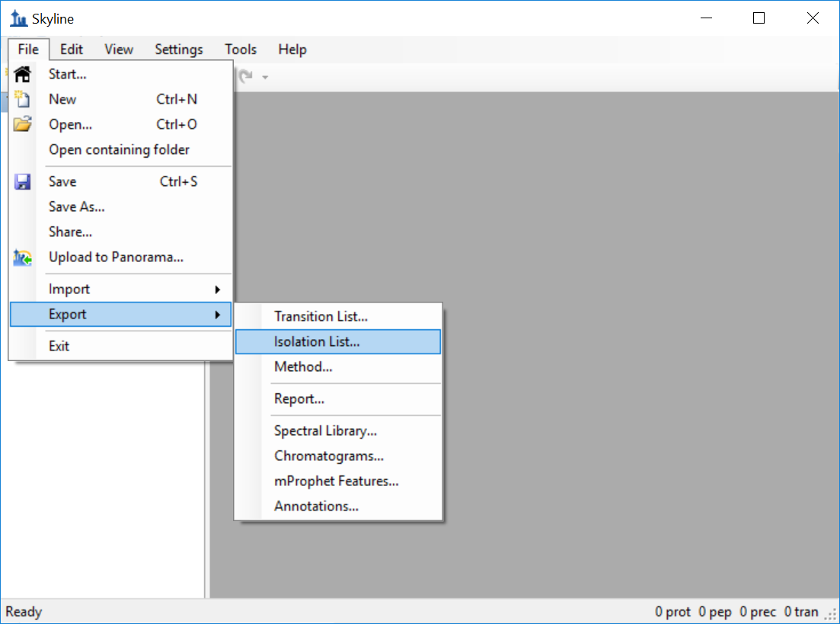Click the status bar resize grip
Viewport: 840px width, 624px height.
click(x=831, y=615)
